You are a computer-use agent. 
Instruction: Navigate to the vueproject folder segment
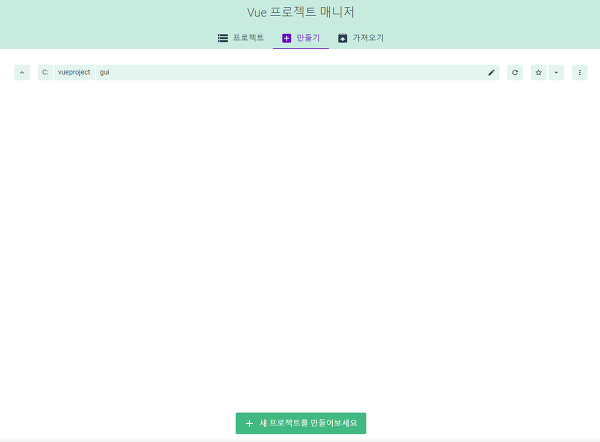pos(74,72)
